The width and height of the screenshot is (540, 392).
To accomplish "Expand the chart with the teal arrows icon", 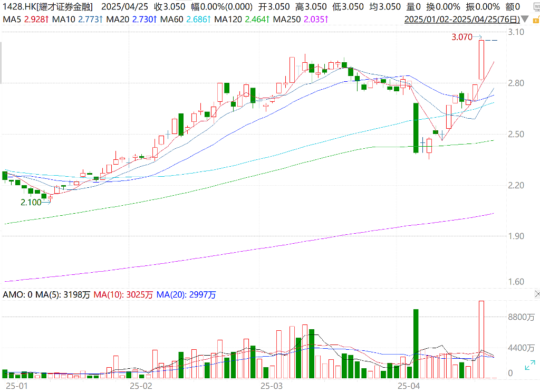I will [530, 365].
